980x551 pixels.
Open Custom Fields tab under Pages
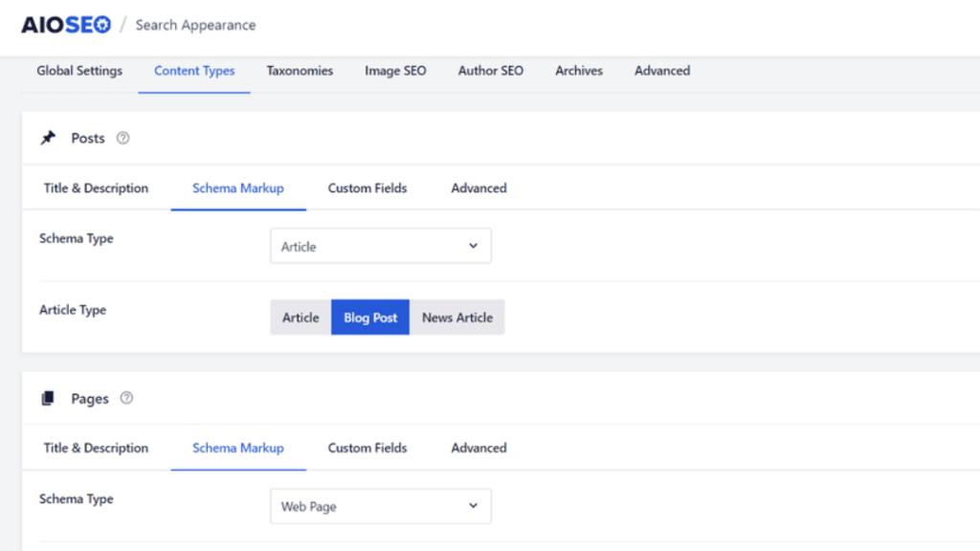[x=367, y=448]
